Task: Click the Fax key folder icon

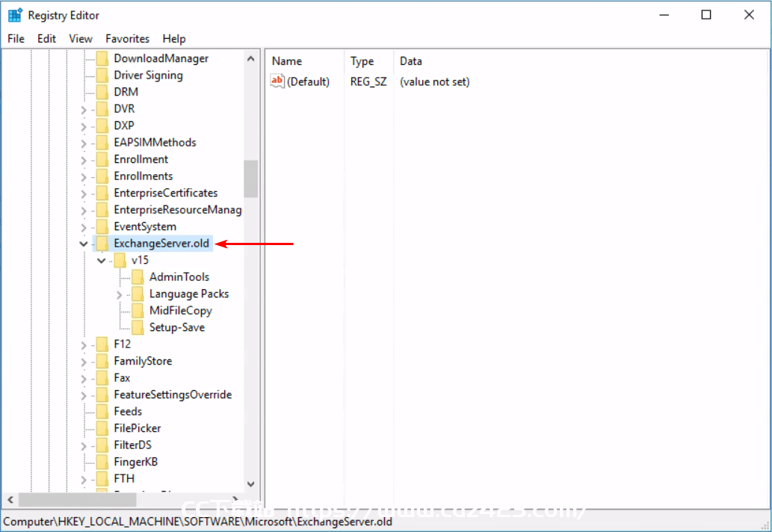Action: [102, 378]
